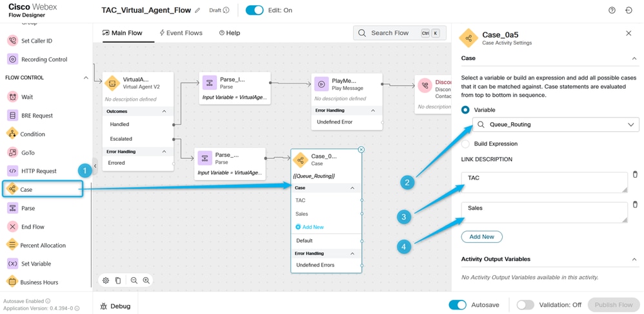Select the Business Hours activity icon

point(12,282)
